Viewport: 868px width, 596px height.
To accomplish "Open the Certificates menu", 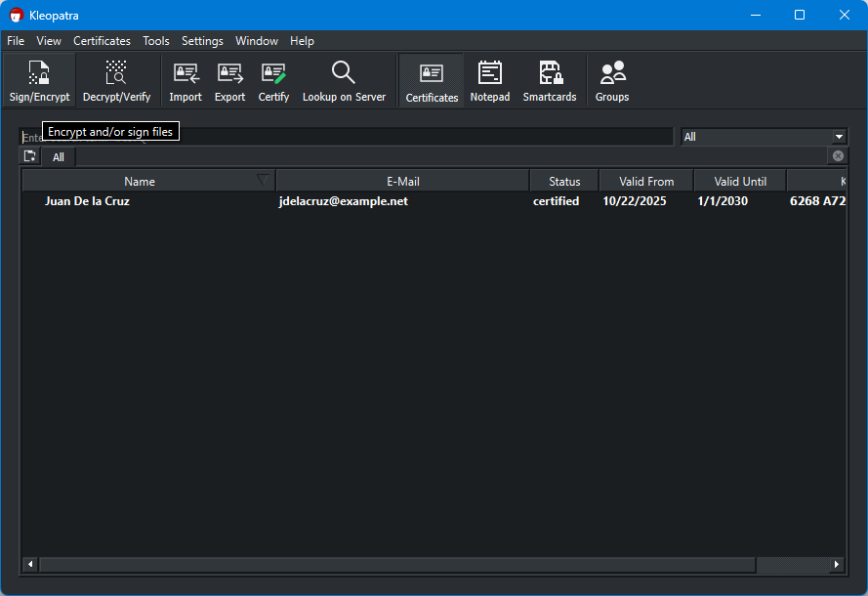I will (x=102, y=41).
